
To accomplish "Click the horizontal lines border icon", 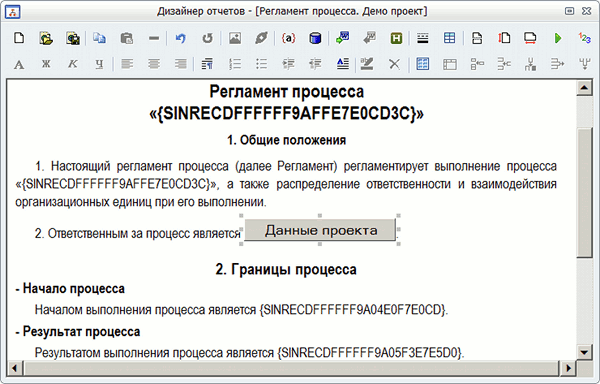I will tap(423, 38).
